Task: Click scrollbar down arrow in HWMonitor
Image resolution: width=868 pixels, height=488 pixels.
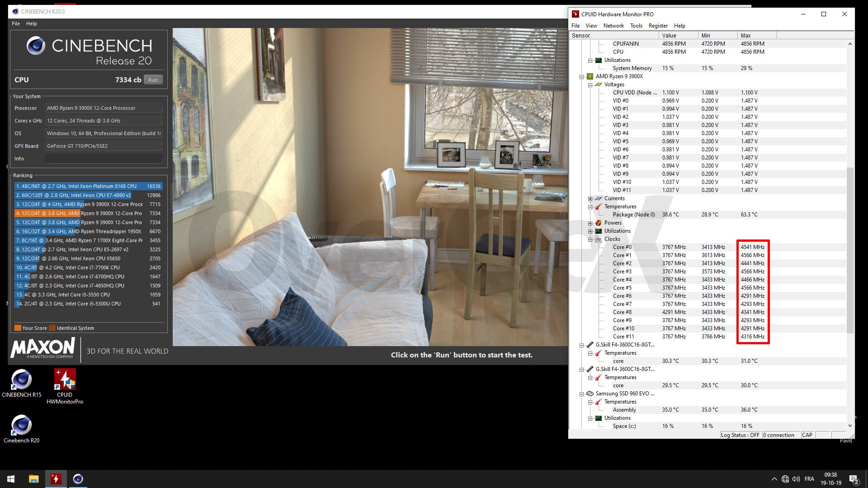Action: (x=850, y=426)
